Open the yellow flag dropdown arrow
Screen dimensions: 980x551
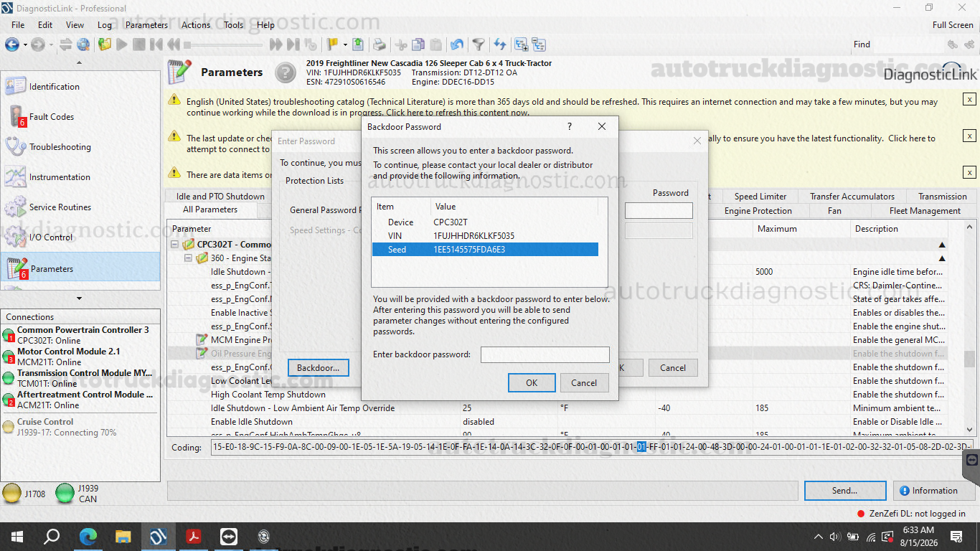(x=345, y=44)
